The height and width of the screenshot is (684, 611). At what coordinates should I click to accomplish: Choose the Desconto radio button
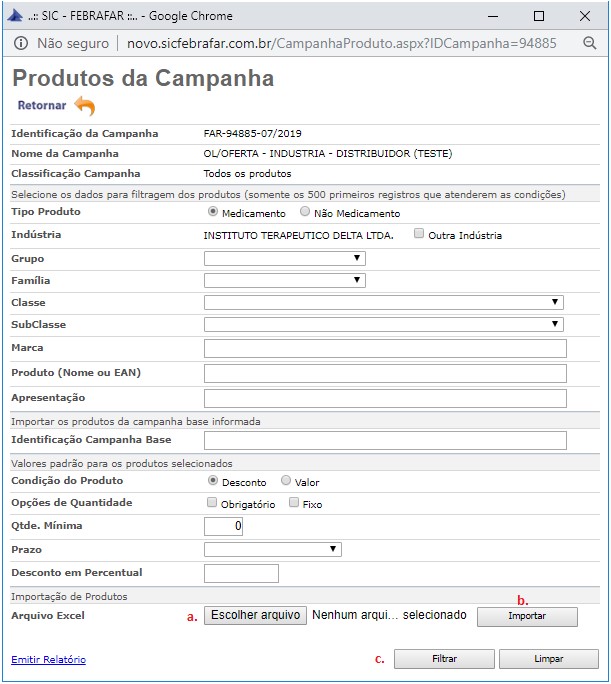tap(212, 481)
